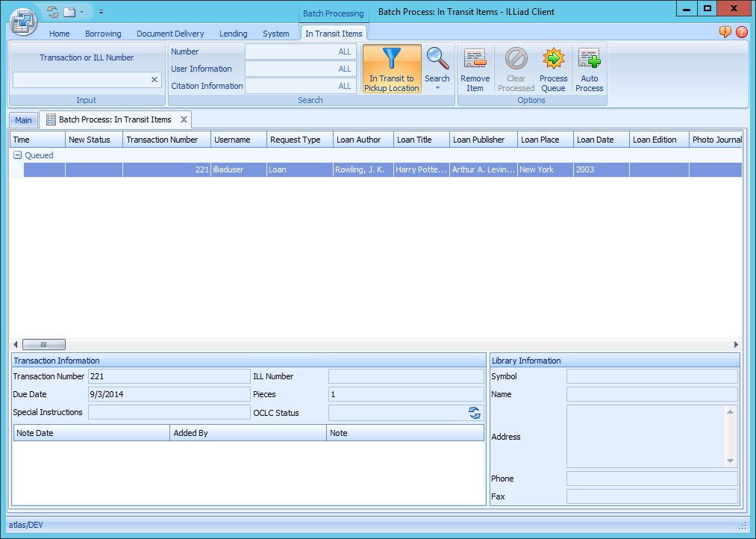Toggle ALL on the Citation Information field
Viewport: 756px width, 539px height.
tap(344, 85)
